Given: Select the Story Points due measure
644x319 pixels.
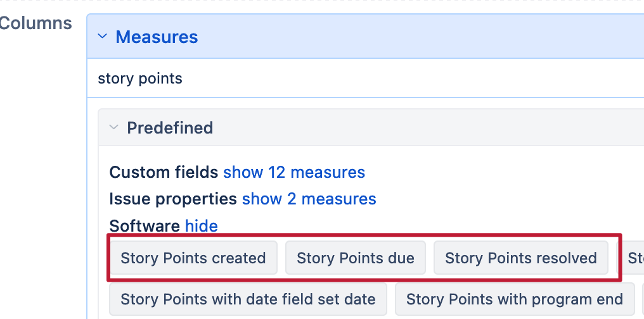Looking at the screenshot, I should click(x=355, y=258).
